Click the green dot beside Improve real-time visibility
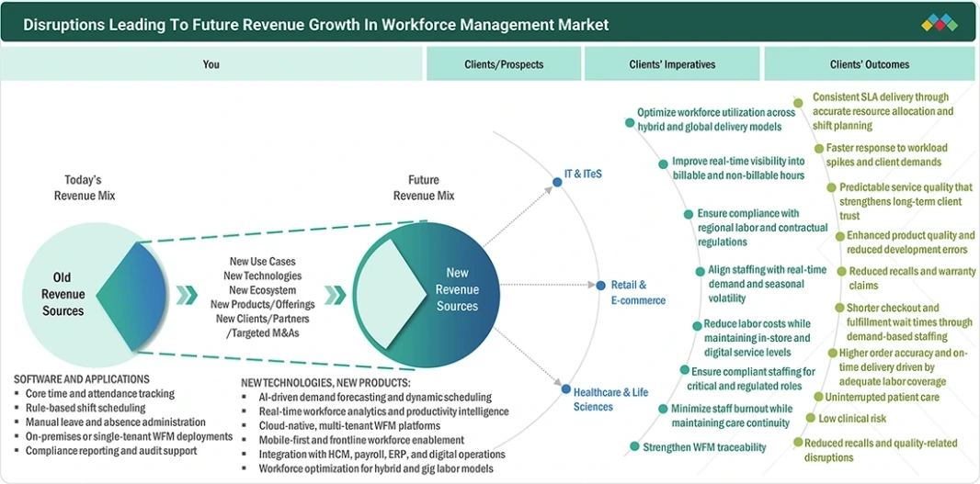The height and width of the screenshot is (484, 980). pyautogui.click(x=663, y=164)
